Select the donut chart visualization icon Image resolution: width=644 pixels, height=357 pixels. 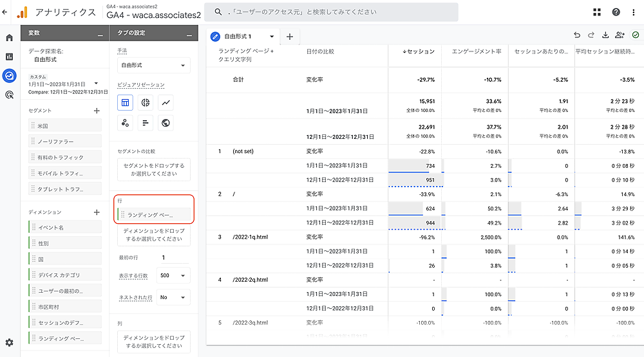click(146, 102)
